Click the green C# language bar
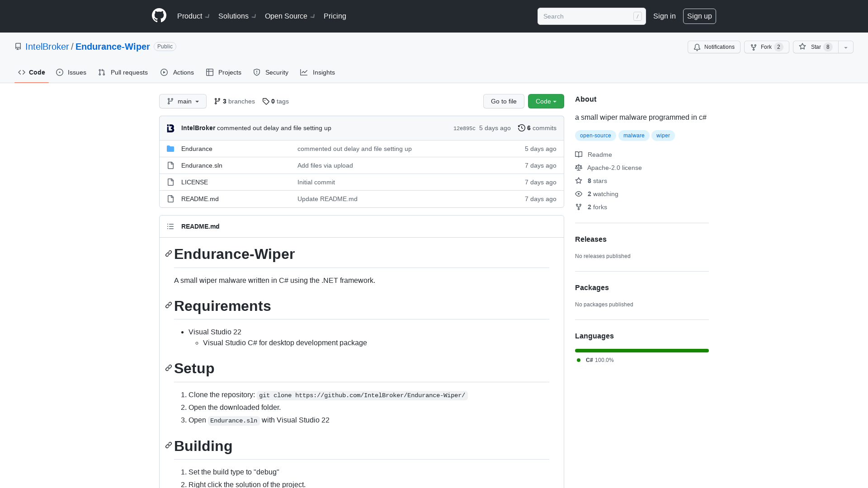Viewport: 868px width, 488px height. point(642,351)
